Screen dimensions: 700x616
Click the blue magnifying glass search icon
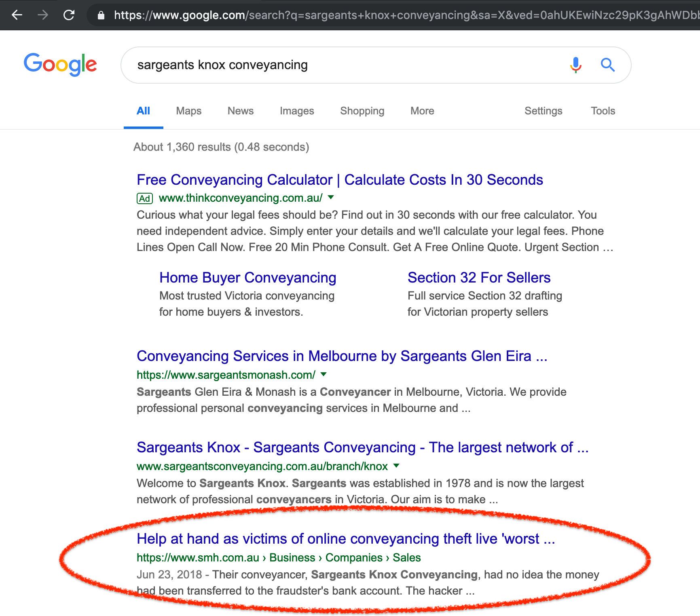pos(607,65)
